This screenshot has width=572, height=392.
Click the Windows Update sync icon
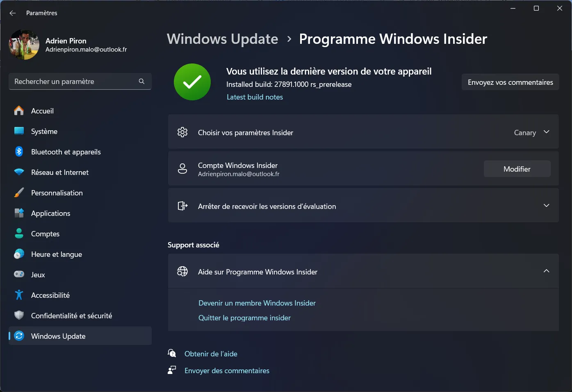[x=19, y=336]
